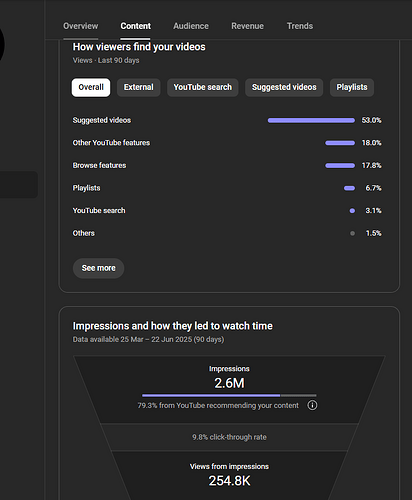Click the YouTube search 3.1% dot
Screen dimensions: 412x500
(352, 211)
